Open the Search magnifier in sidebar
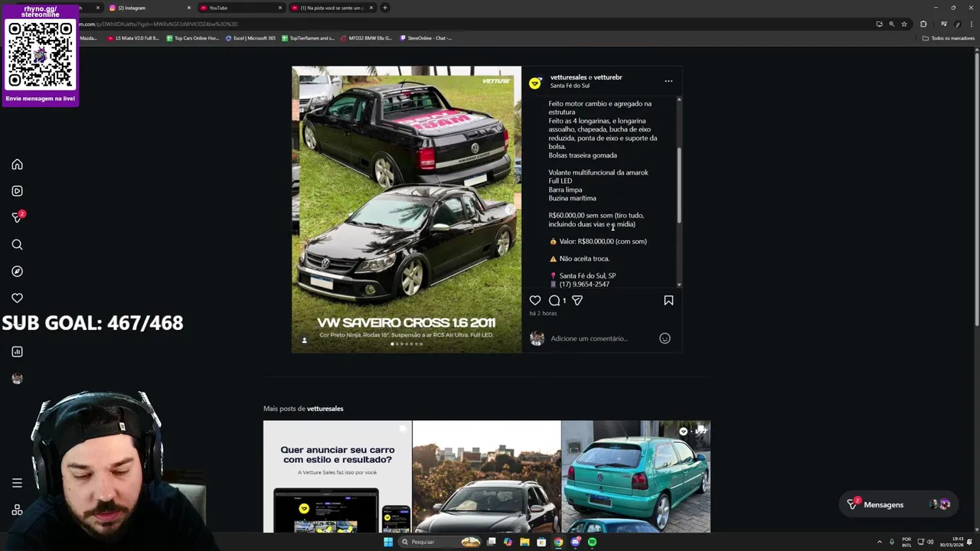The width and height of the screenshot is (980, 551). (x=17, y=245)
